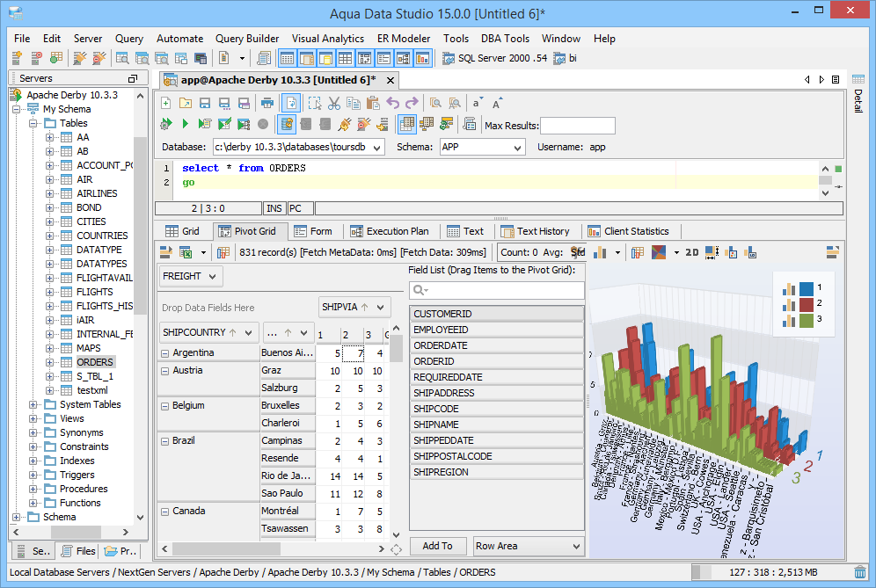The image size is (876, 588).
Task: Click the Add To button
Action: pos(437,546)
